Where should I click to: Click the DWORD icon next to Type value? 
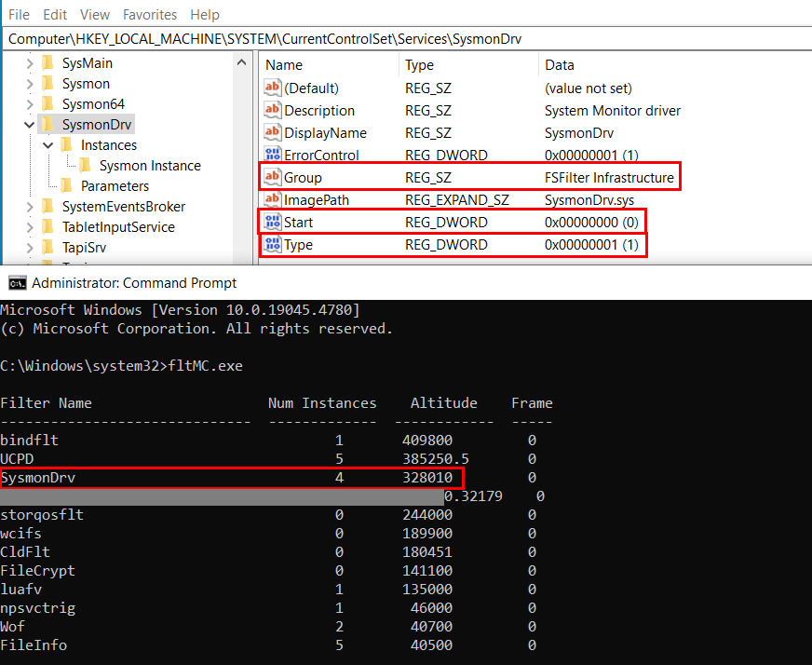point(273,245)
